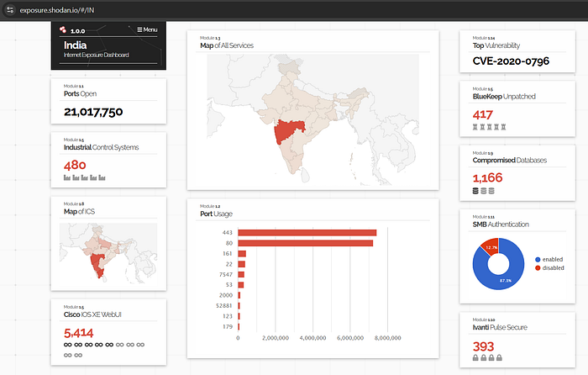
Task: Click the port 52881 axis label
Action: pyautogui.click(x=224, y=305)
